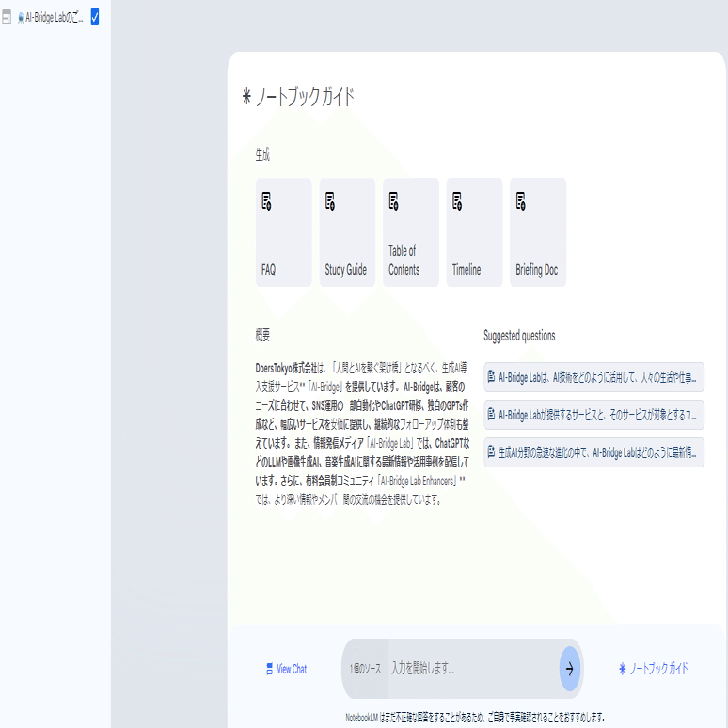Click the asterisk icon in ノートブックガイド heading

pyautogui.click(x=246, y=97)
